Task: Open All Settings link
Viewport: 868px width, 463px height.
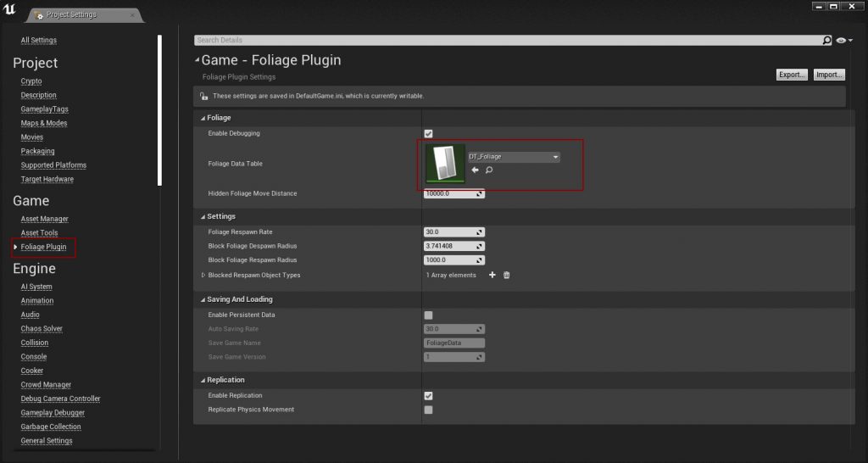Action: [x=39, y=41]
